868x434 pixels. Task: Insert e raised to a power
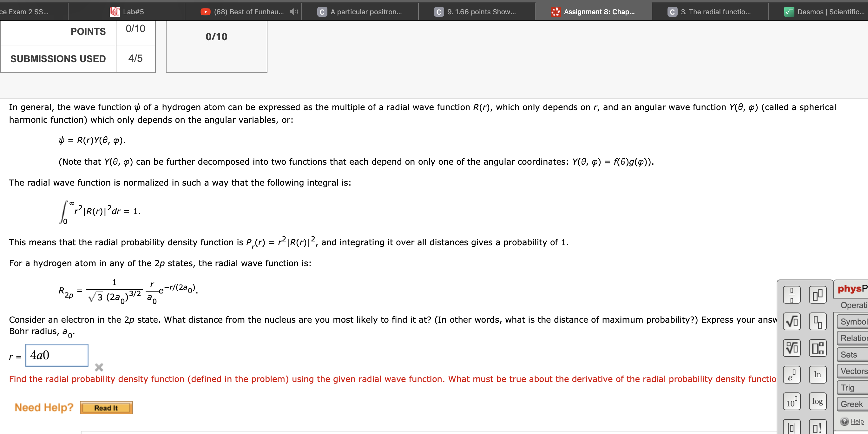pyautogui.click(x=792, y=375)
